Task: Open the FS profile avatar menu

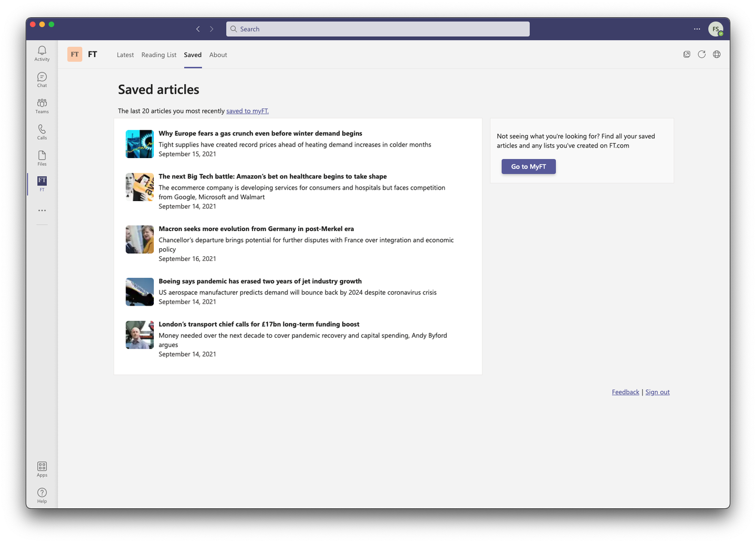Action: tap(715, 29)
